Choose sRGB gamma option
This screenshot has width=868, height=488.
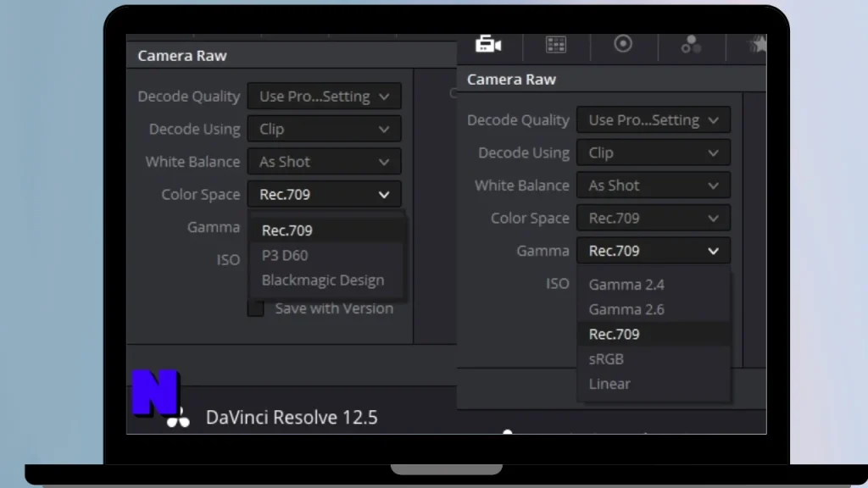click(x=654, y=359)
